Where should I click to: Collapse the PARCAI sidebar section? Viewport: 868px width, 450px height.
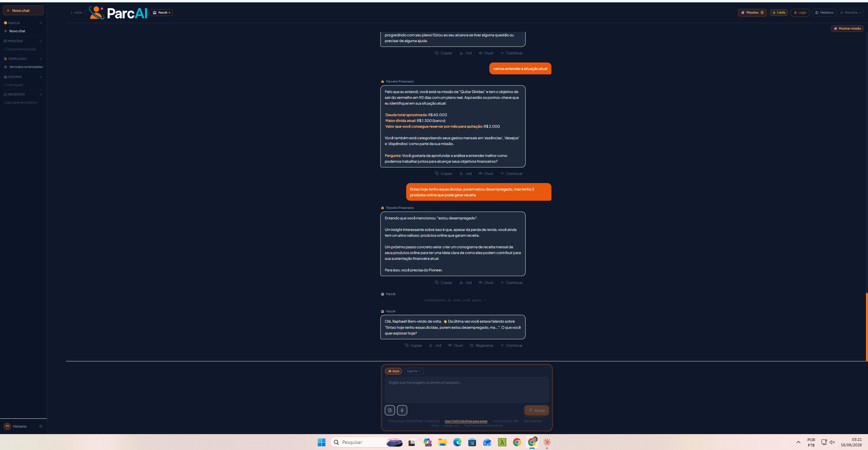[41, 23]
